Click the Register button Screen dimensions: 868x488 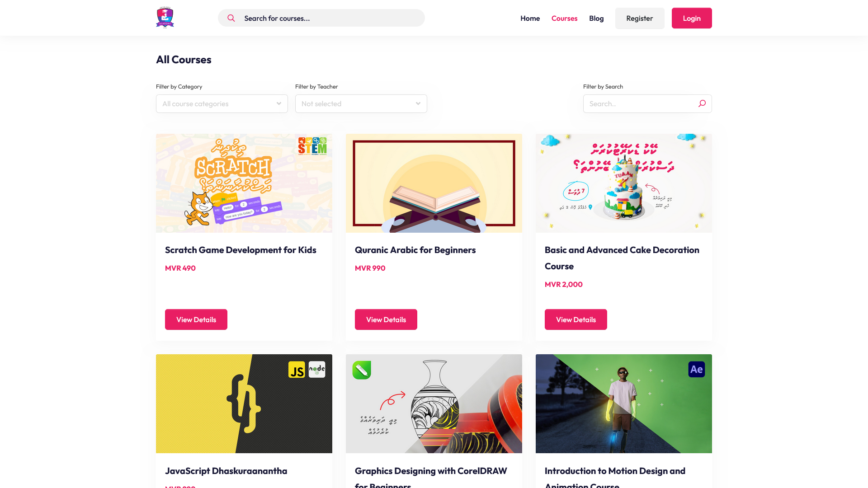(640, 18)
